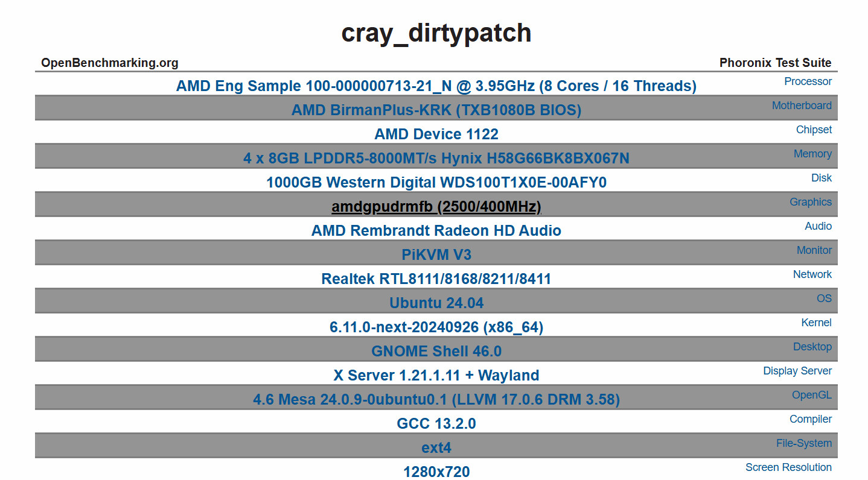Click the Monitor label
Image resolution: width=868 pixels, height=480 pixels.
coord(814,250)
